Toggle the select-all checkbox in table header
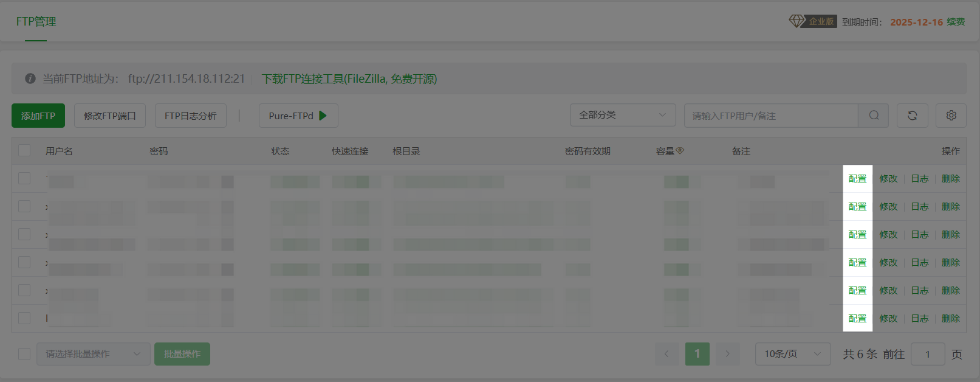This screenshot has width=980, height=382. point(24,150)
